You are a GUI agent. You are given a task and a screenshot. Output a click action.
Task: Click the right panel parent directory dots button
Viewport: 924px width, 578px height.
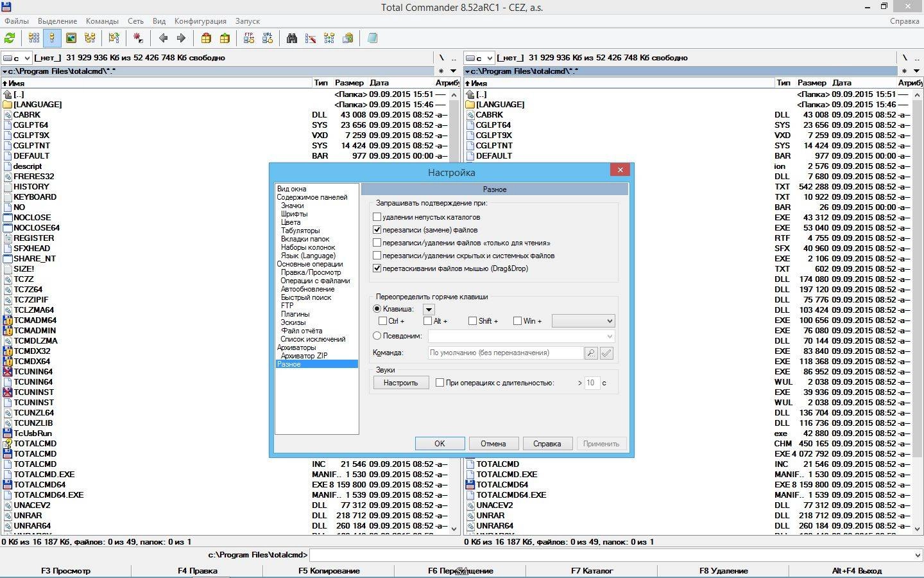coord(917,58)
